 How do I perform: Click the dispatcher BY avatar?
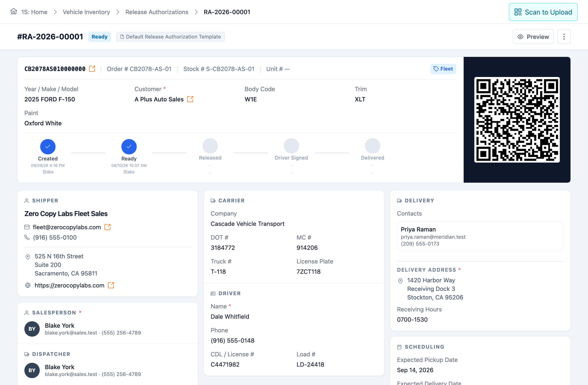click(x=32, y=370)
